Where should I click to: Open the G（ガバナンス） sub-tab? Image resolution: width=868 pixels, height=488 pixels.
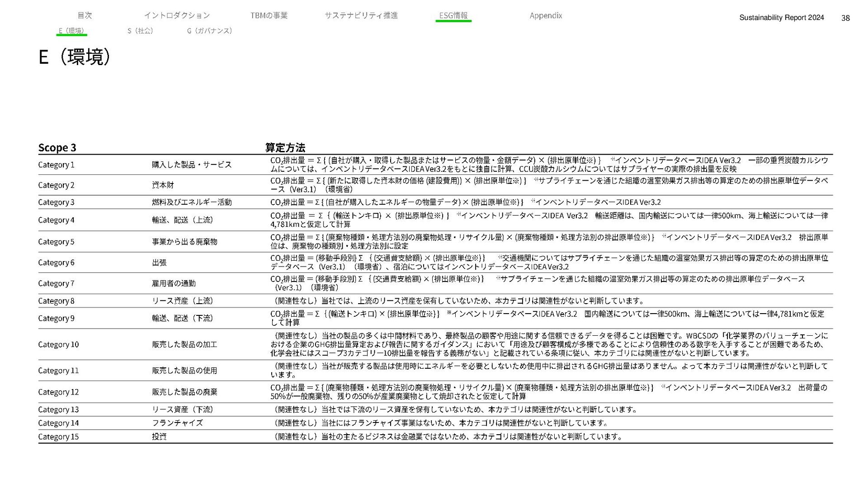(209, 31)
